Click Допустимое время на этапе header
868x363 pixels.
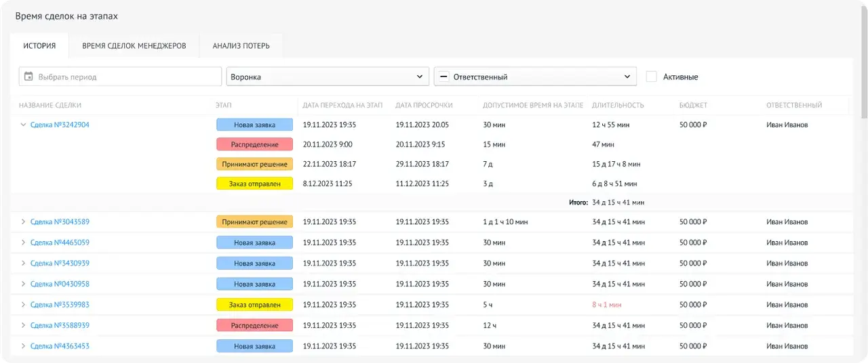tap(533, 105)
